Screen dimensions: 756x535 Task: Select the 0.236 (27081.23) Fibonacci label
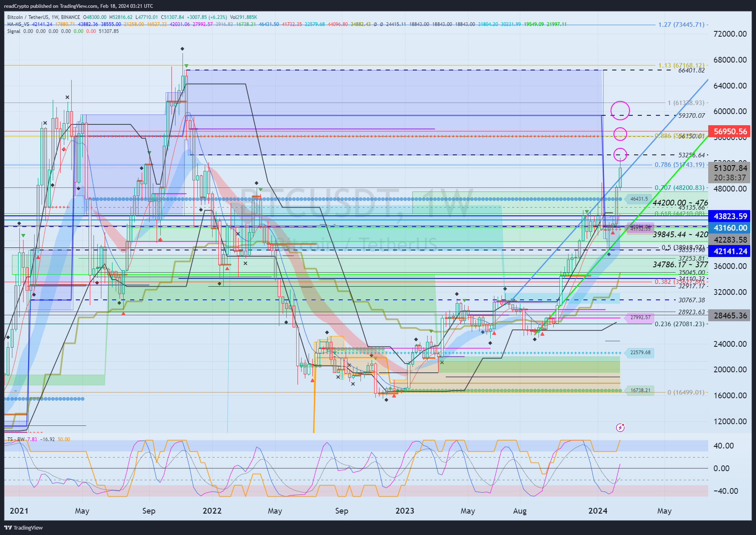click(680, 324)
